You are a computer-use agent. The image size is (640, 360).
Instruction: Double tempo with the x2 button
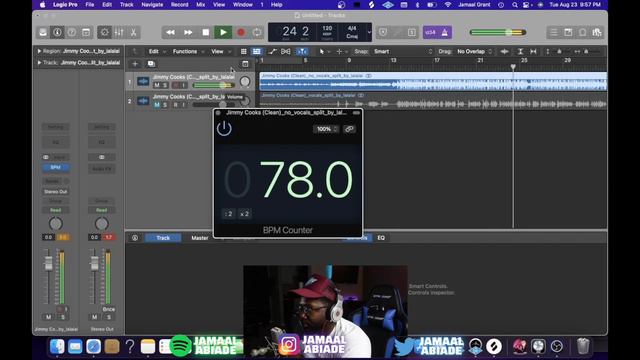click(244, 214)
